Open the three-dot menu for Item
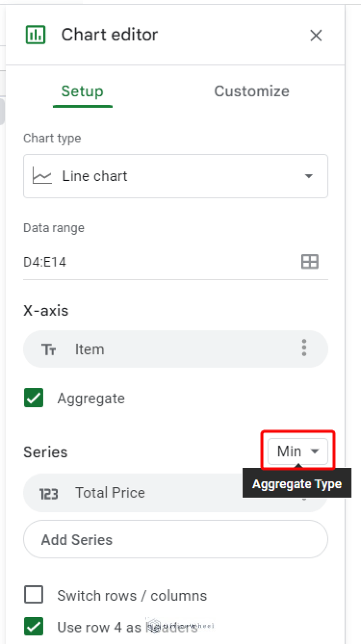Screen dimensions: 361x644 click(304, 348)
